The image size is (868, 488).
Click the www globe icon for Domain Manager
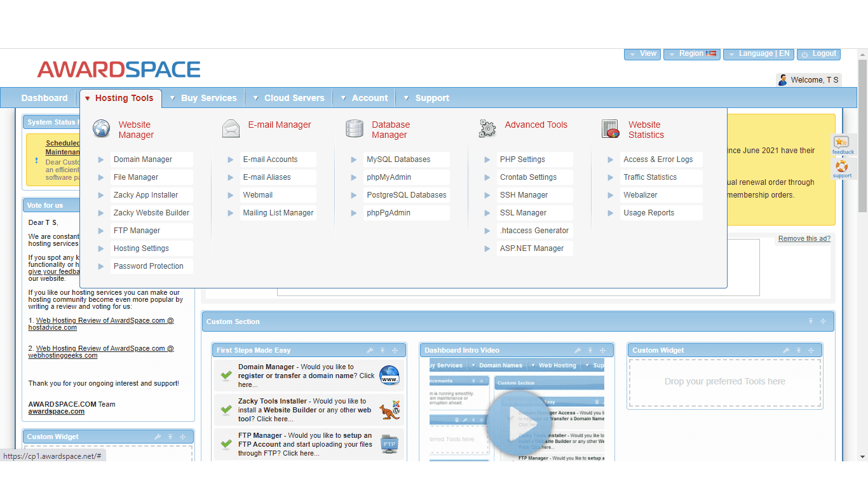click(x=390, y=376)
